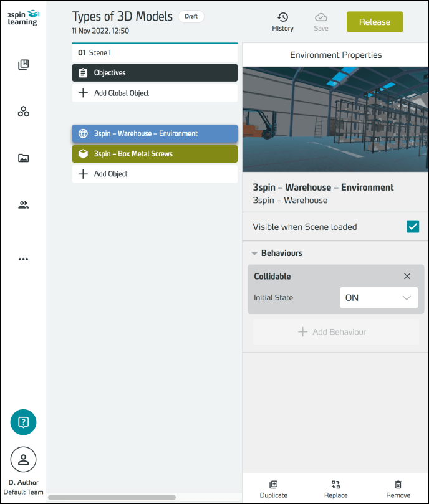Click the Save cloud icon

click(x=321, y=17)
